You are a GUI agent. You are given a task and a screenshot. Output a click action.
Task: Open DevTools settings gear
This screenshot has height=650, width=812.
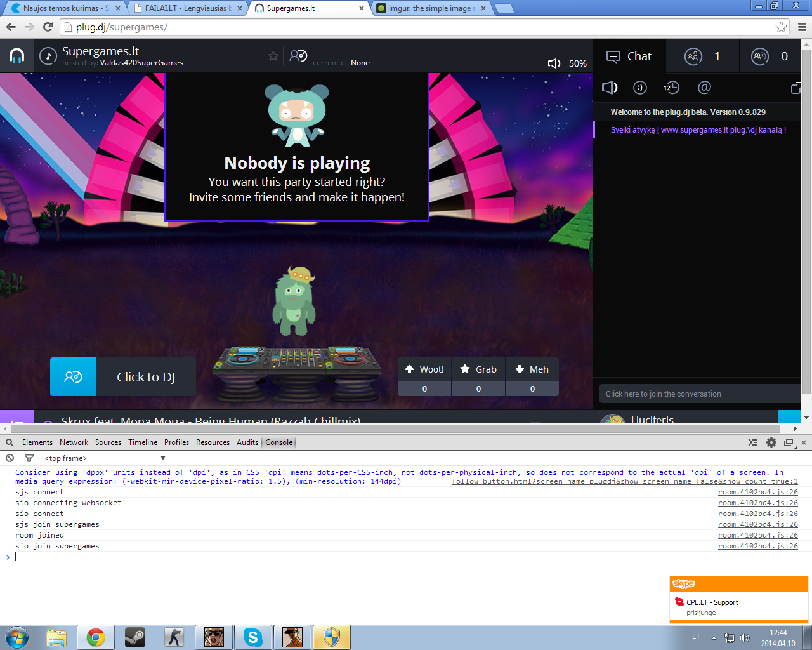[771, 442]
